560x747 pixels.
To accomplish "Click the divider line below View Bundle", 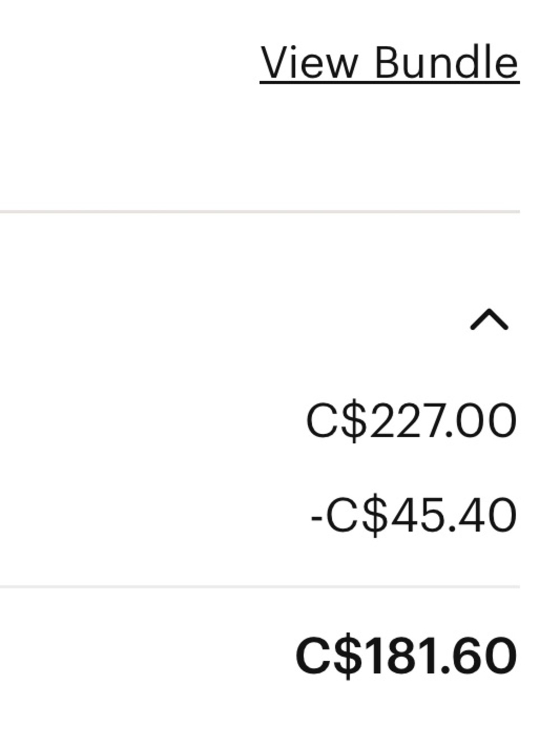I will 260,212.
